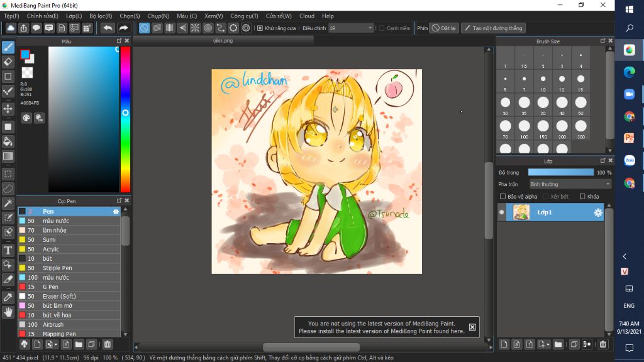Open Zoom from Windows taskbar
644x362 pixels.
pos(629,94)
